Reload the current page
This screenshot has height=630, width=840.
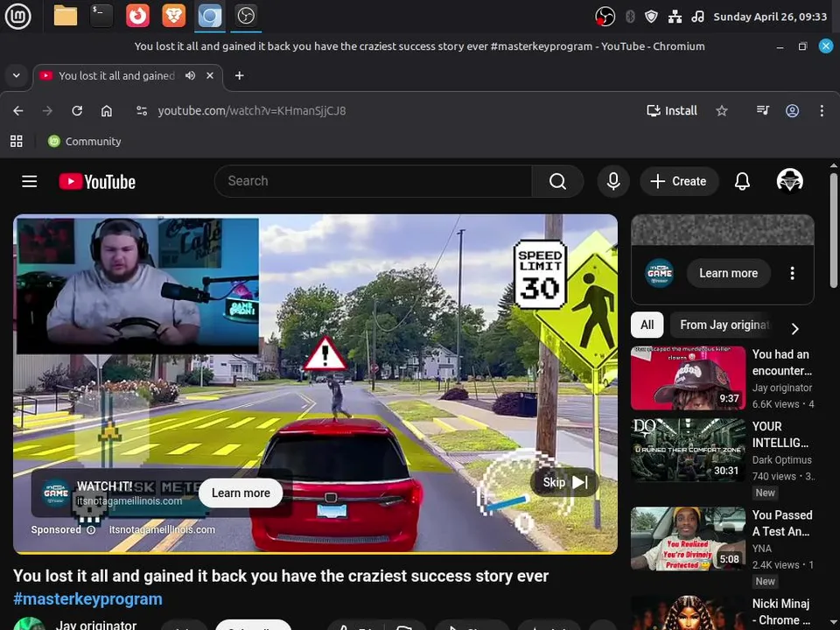[77, 111]
